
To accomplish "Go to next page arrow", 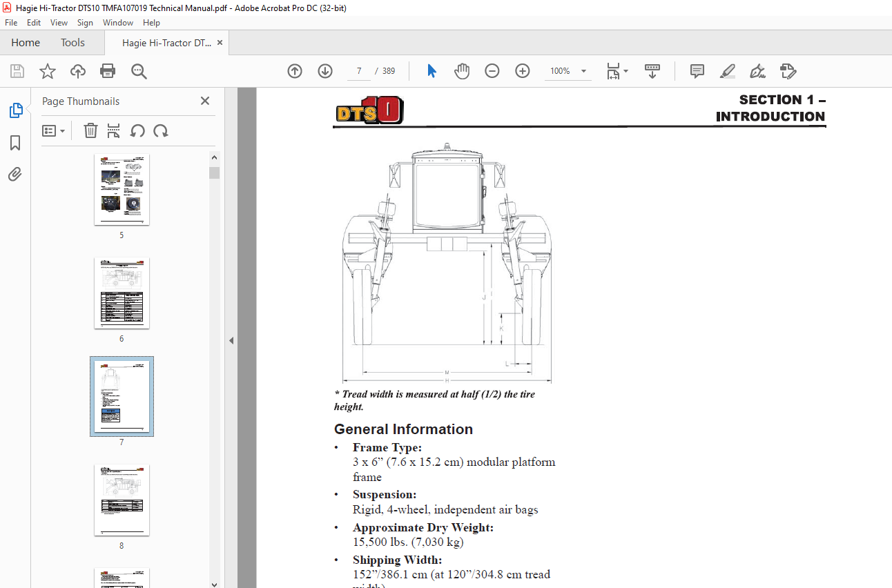I will 325,71.
